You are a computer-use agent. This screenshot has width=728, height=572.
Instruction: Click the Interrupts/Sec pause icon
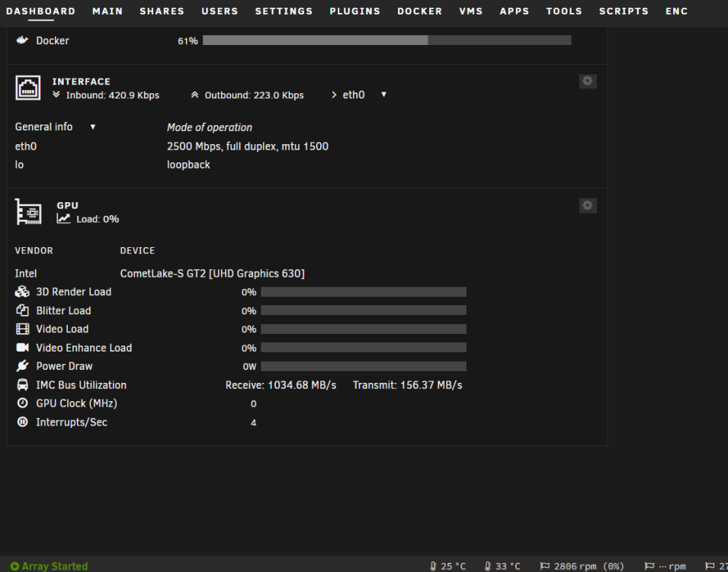22,422
